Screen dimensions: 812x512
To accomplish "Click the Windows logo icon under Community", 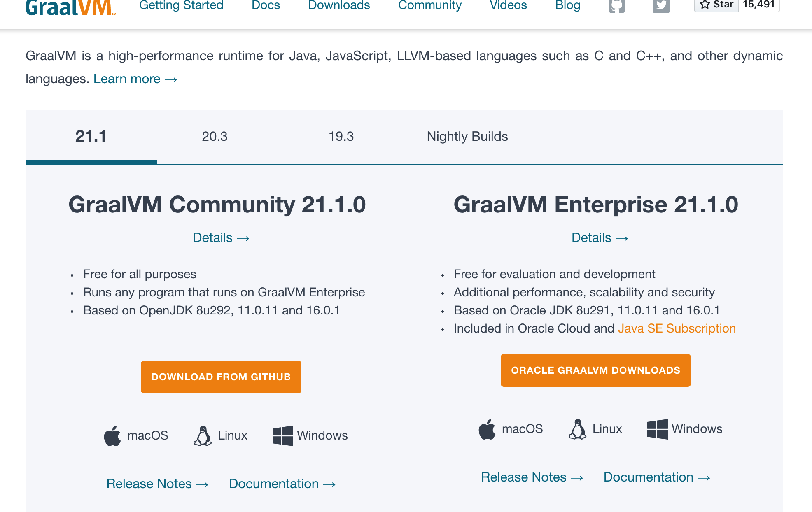I will (282, 435).
